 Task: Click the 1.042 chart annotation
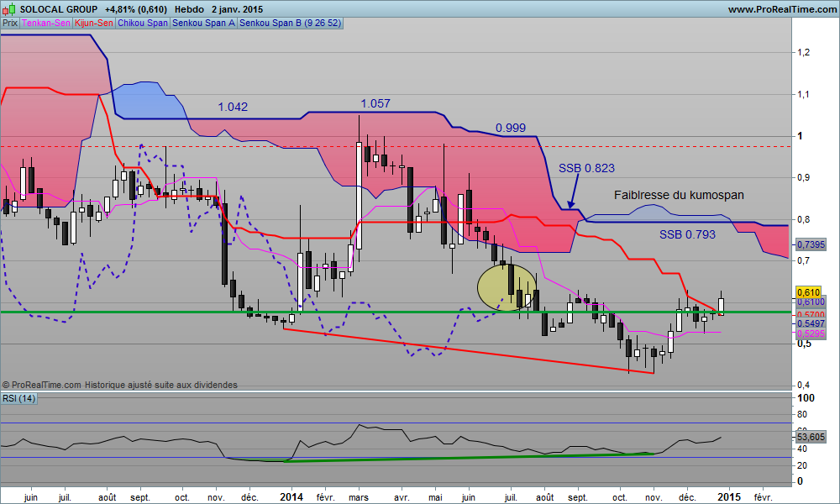(233, 108)
